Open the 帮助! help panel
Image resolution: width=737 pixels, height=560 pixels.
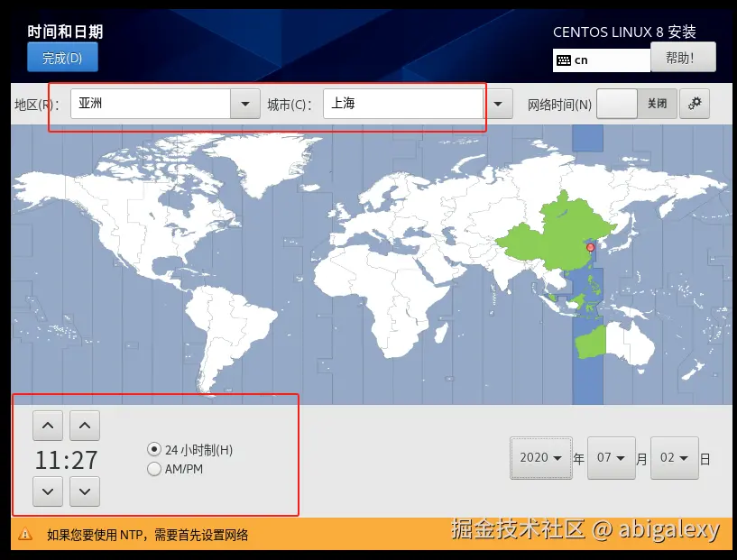pyautogui.click(x=682, y=57)
